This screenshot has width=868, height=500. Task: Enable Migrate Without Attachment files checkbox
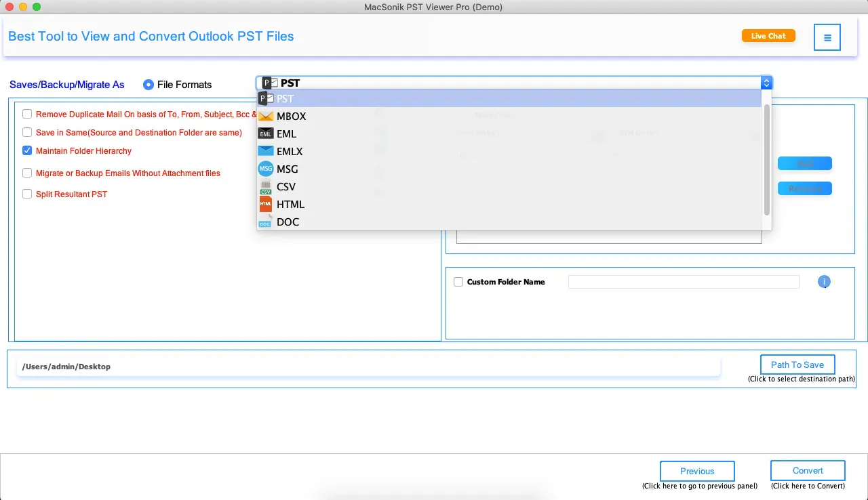(27, 173)
